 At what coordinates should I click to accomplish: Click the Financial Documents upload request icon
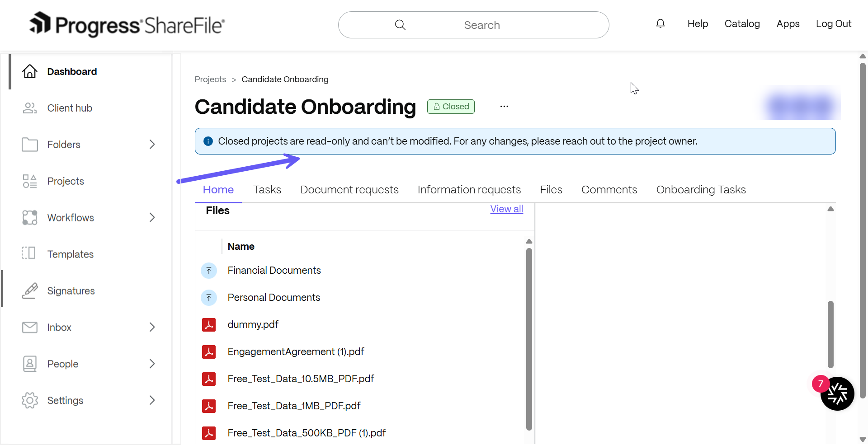[209, 271]
